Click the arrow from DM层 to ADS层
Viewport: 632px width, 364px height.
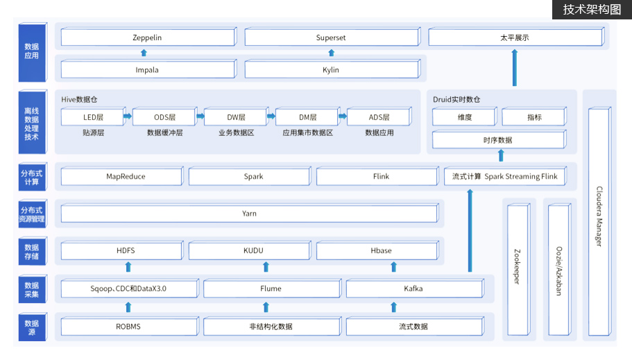[x=342, y=116]
